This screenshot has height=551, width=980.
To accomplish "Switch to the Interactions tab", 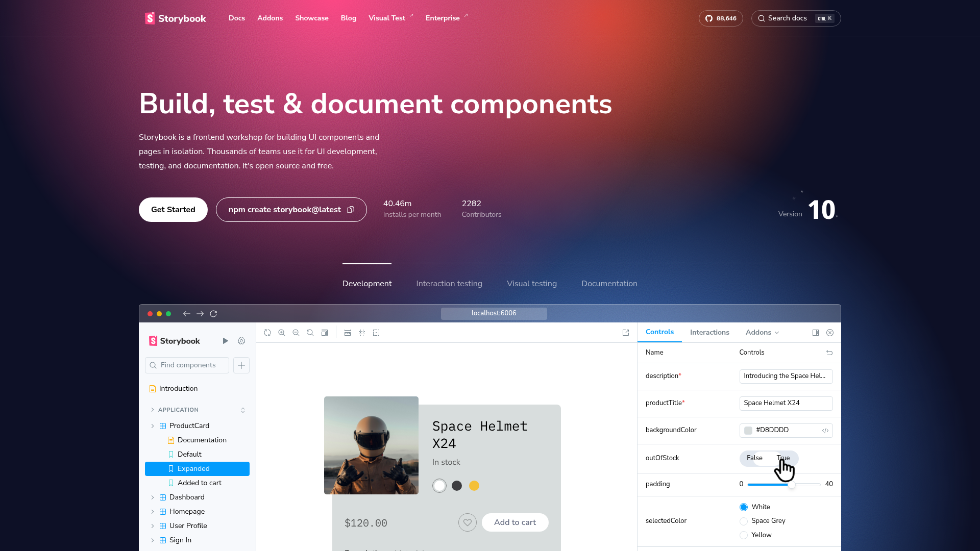I will 709,333.
